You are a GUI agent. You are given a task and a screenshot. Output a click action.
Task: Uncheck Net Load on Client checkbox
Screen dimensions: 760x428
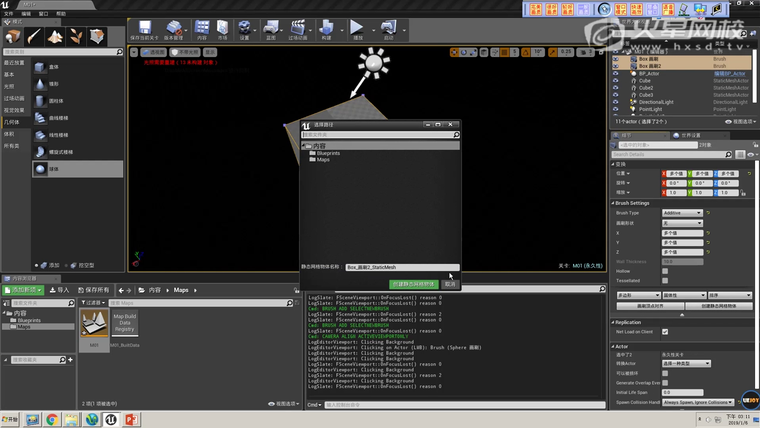(665, 332)
